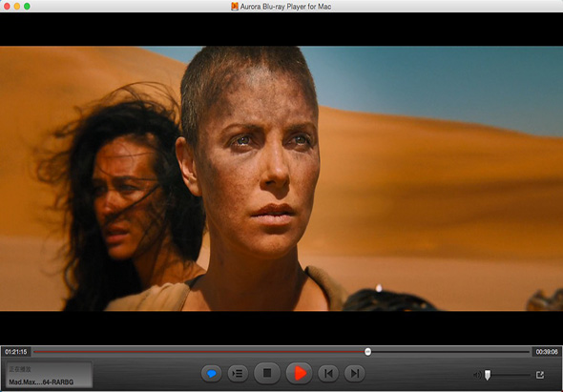Click the remaining time 00:39:06
The height and width of the screenshot is (392, 563).
click(x=547, y=352)
